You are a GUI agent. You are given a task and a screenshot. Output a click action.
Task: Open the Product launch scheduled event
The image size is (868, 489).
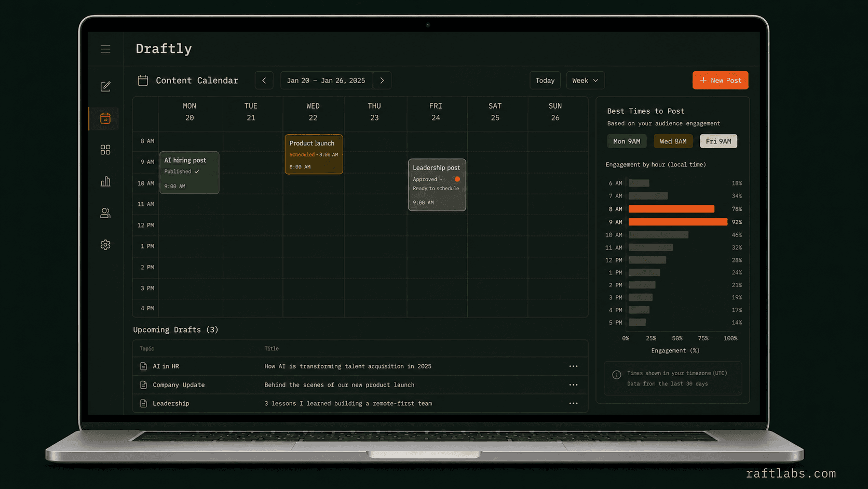tap(314, 154)
